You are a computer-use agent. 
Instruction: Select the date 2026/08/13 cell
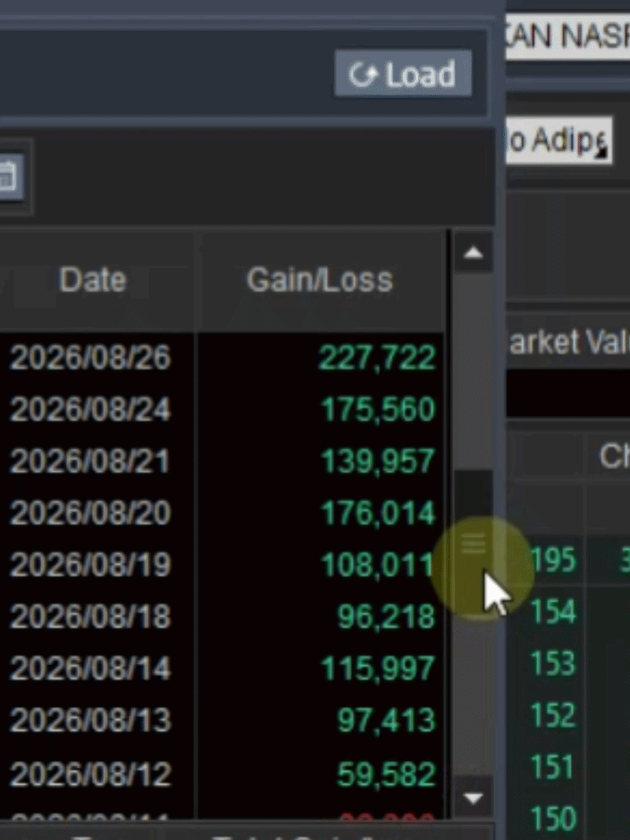[90, 720]
